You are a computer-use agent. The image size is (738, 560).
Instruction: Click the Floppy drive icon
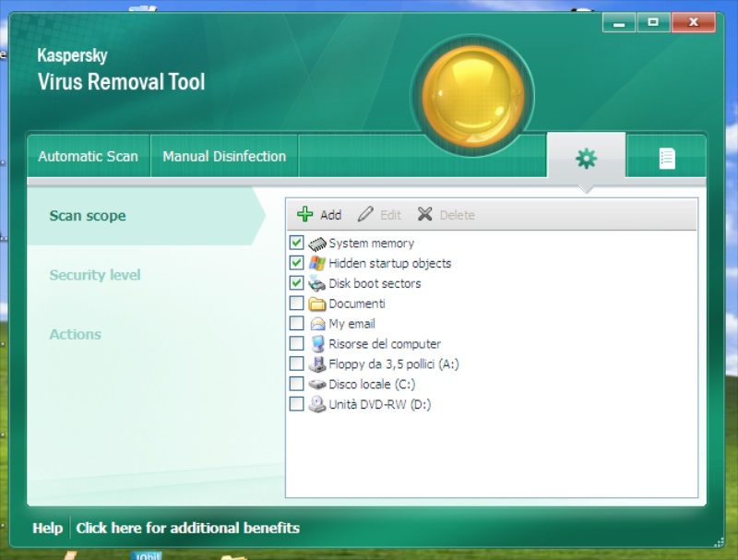coord(317,364)
